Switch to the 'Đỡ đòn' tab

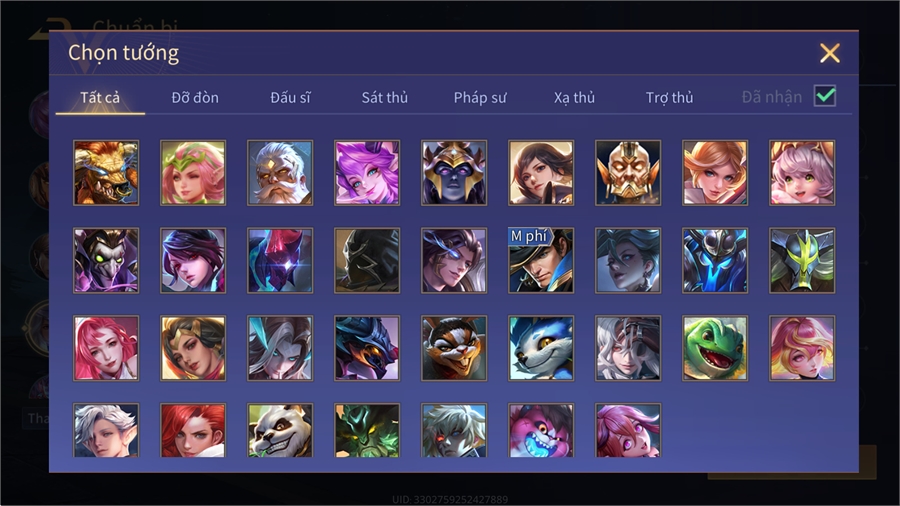click(195, 98)
